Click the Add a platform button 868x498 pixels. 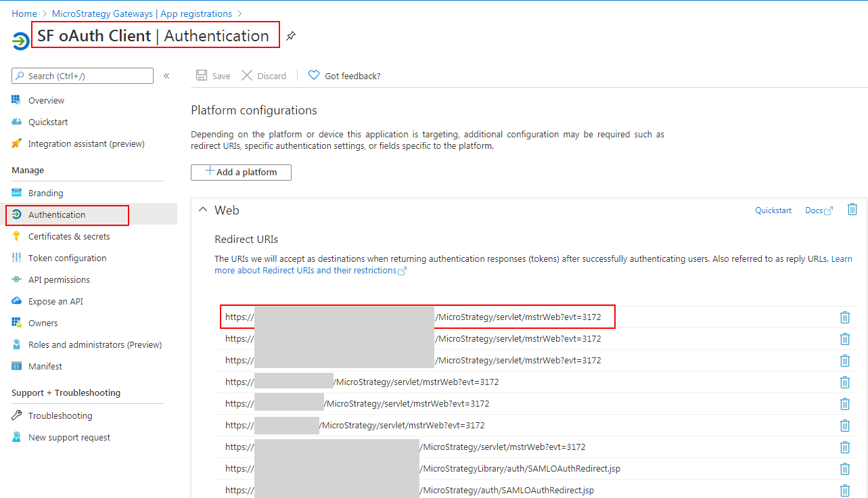[x=240, y=172]
